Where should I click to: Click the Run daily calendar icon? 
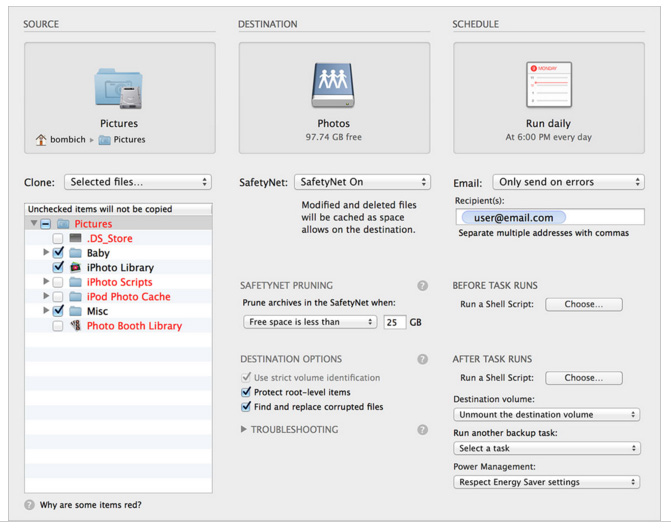(549, 84)
